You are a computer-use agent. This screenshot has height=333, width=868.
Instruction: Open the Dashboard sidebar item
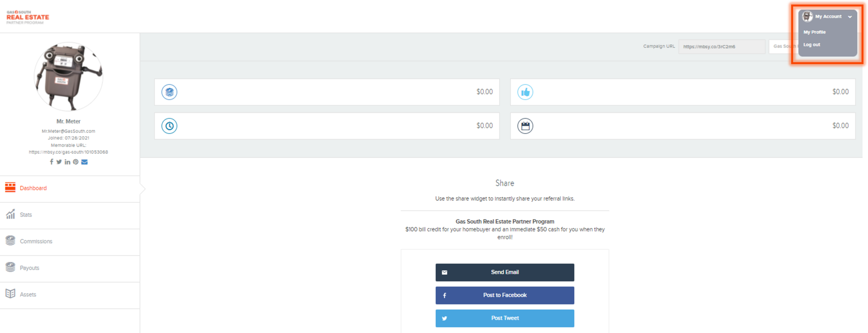(x=70, y=188)
